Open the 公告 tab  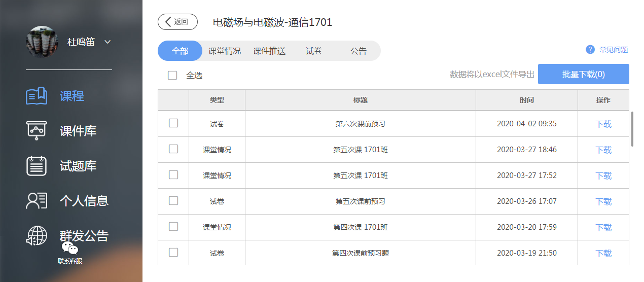[x=359, y=51]
